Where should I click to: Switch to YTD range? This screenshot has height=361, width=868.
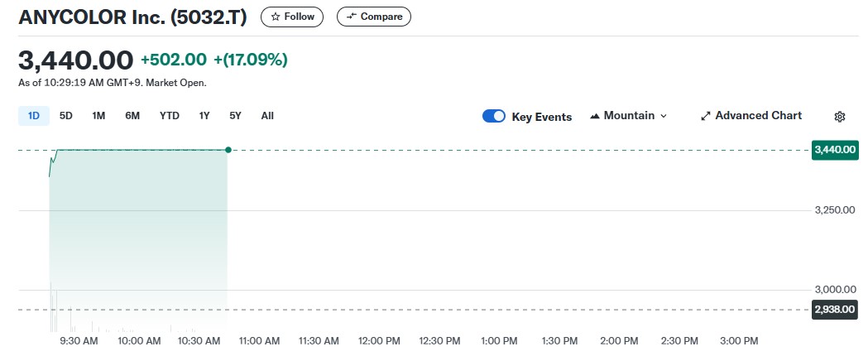coord(170,116)
